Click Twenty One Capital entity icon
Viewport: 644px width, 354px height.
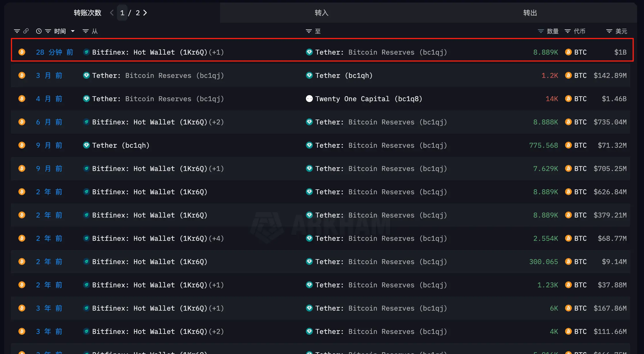tap(309, 99)
